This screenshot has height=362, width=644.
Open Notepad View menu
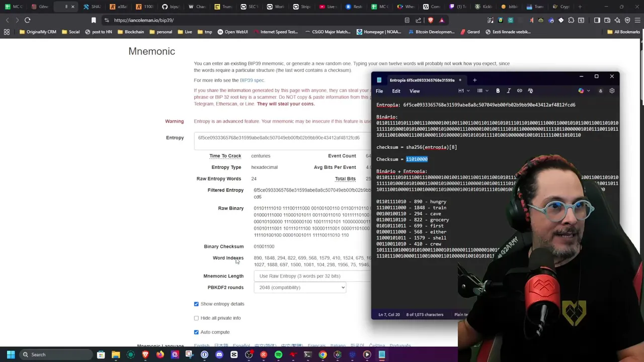(x=415, y=91)
